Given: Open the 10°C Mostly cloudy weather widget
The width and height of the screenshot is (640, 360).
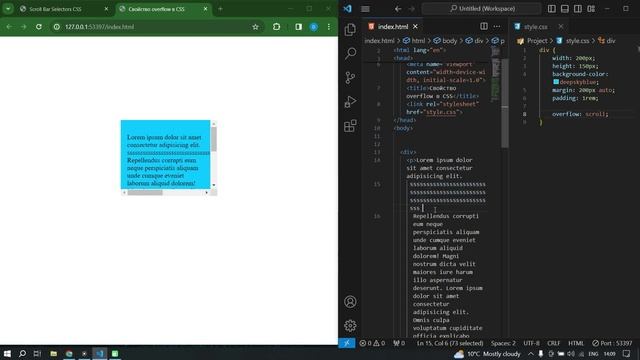Looking at the screenshot, I should (487, 354).
